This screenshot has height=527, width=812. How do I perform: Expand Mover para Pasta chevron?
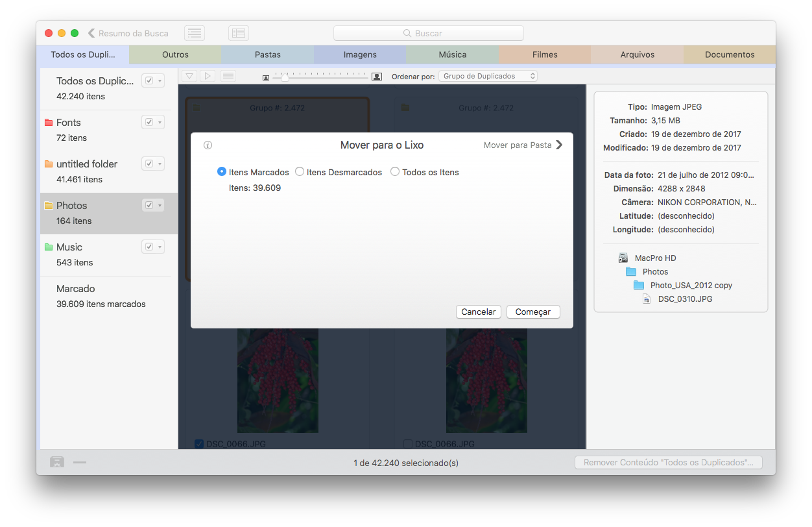[559, 145]
